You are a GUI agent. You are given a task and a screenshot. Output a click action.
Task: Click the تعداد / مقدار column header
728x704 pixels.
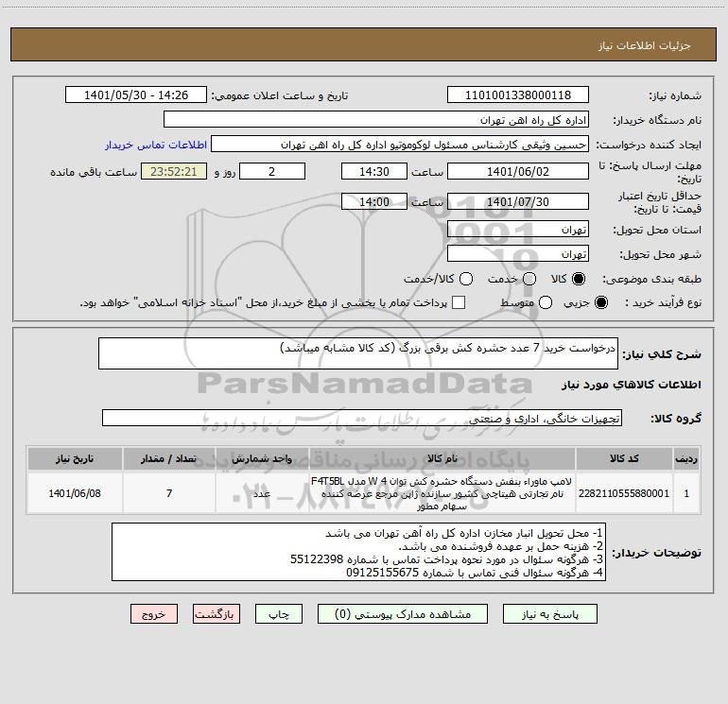pyautogui.click(x=169, y=459)
